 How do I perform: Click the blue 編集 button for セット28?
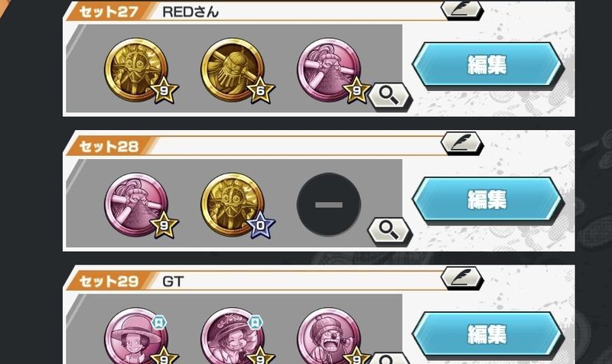pyautogui.click(x=487, y=200)
